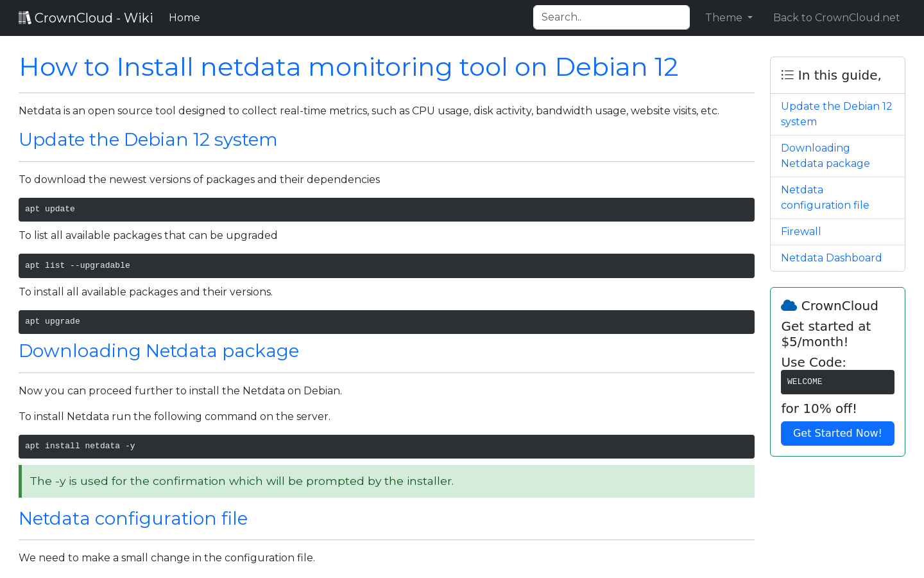Image resolution: width=924 pixels, height=578 pixels.
Task: Click the cloud icon next to CrownCloud
Action: coord(789,306)
